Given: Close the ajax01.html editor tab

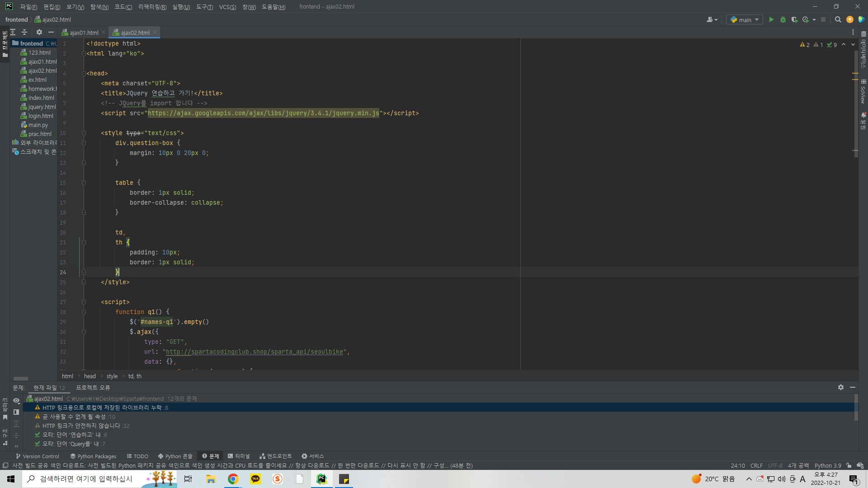Looking at the screenshot, I should [x=104, y=32].
